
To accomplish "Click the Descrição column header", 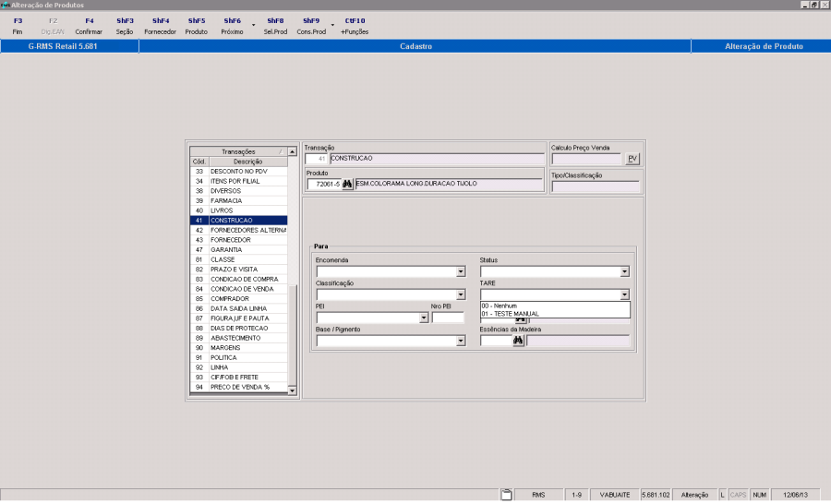I will [x=248, y=162].
